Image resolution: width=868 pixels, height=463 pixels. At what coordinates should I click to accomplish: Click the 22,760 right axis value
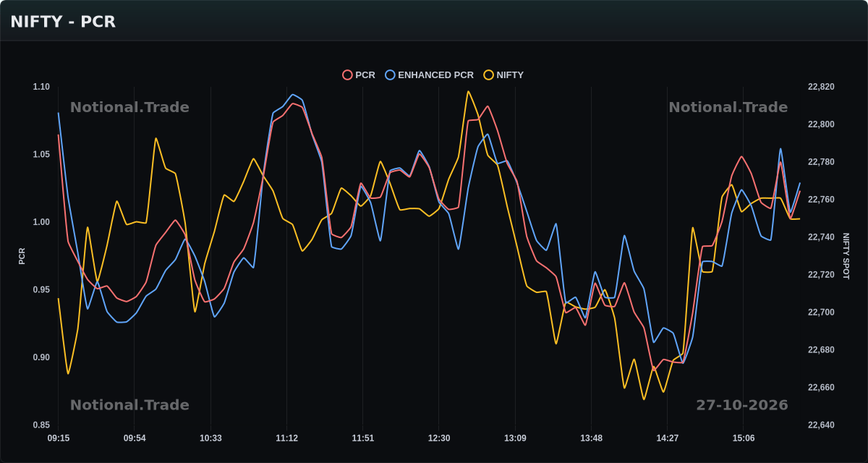821,200
